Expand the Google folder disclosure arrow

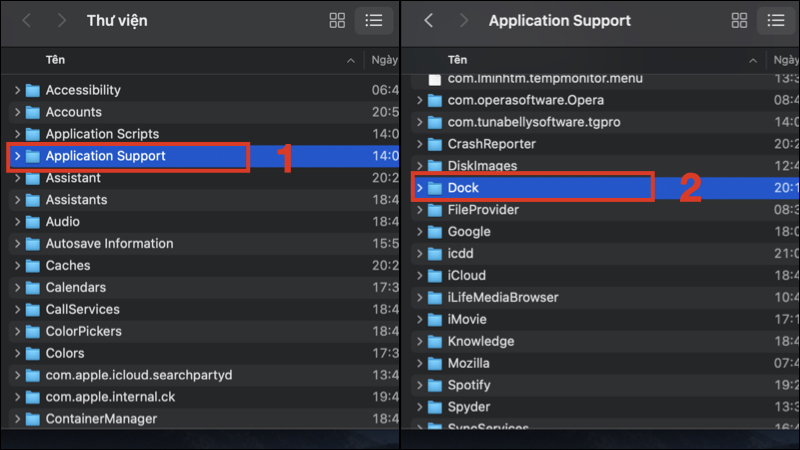pyautogui.click(x=420, y=232)
